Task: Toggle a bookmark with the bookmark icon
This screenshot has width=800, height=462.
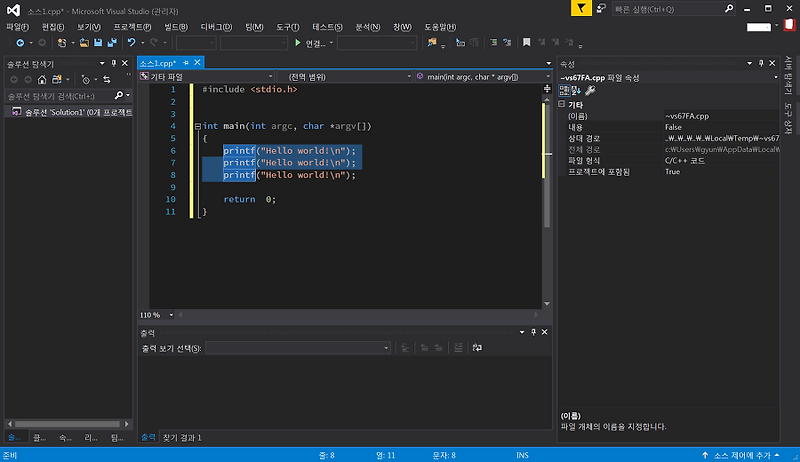Action: [x=527, y=43]
